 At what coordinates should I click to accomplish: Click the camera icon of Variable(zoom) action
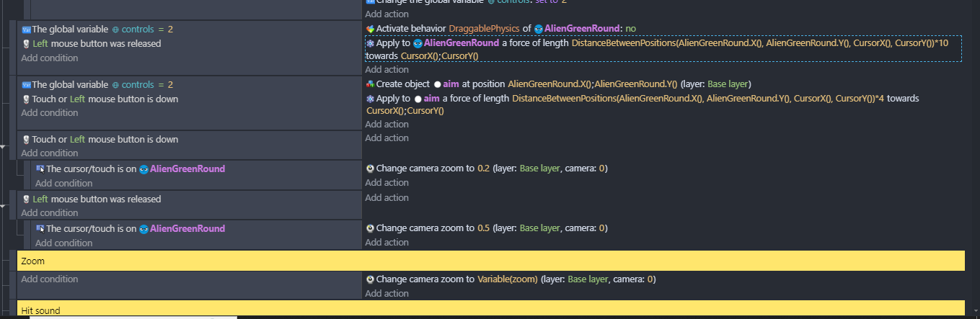coord(370,279)
